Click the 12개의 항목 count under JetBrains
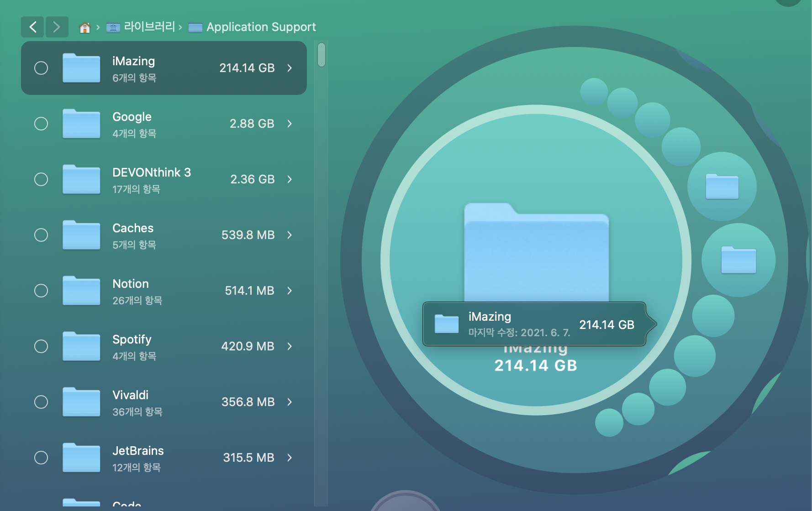The width and height of the screenshot is (812, 511). pyautogui.click(x=137, y=467)
